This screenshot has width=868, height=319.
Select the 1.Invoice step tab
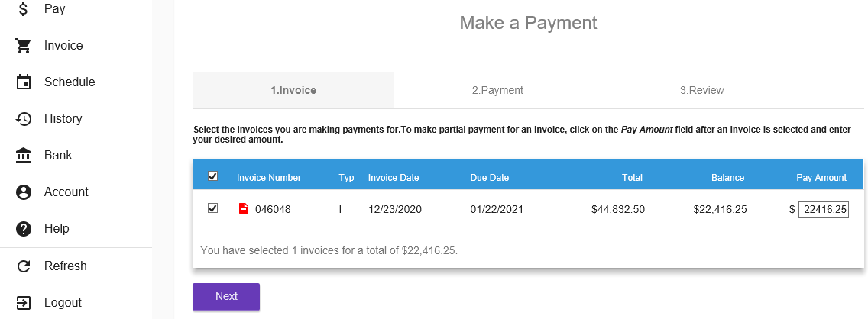coord(293,90)
